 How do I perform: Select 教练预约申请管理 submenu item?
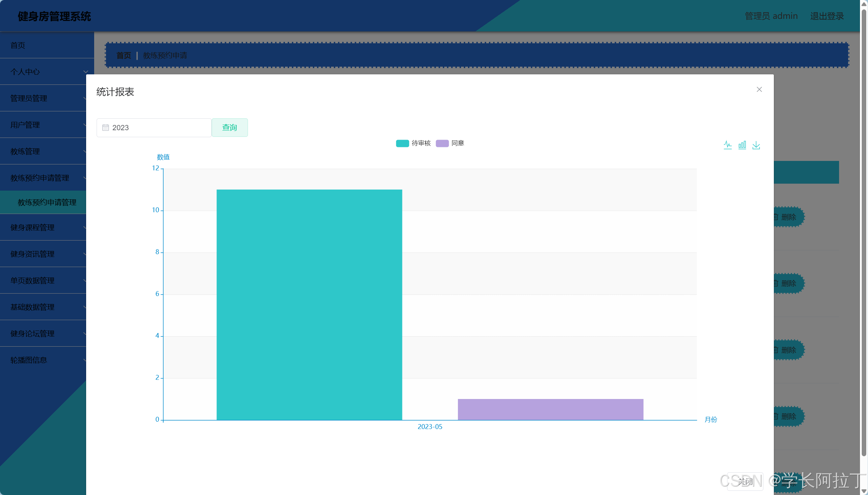click(47, 202)
